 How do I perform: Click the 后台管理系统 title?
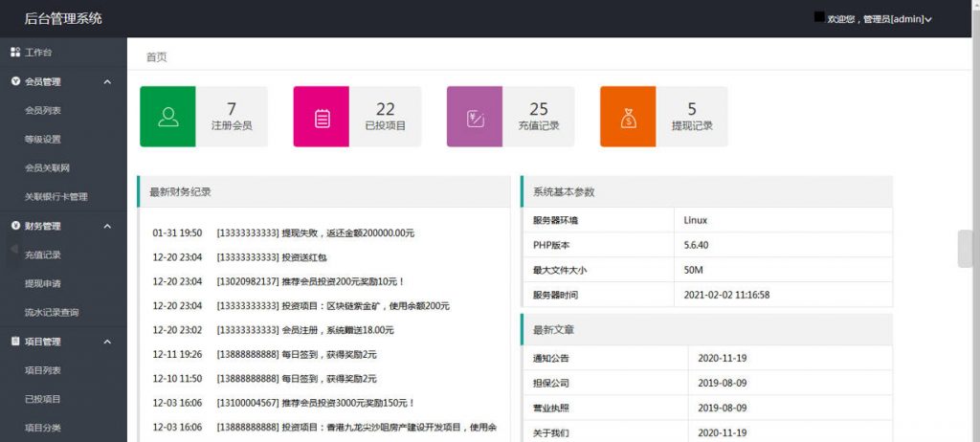(x=63, y=19)
